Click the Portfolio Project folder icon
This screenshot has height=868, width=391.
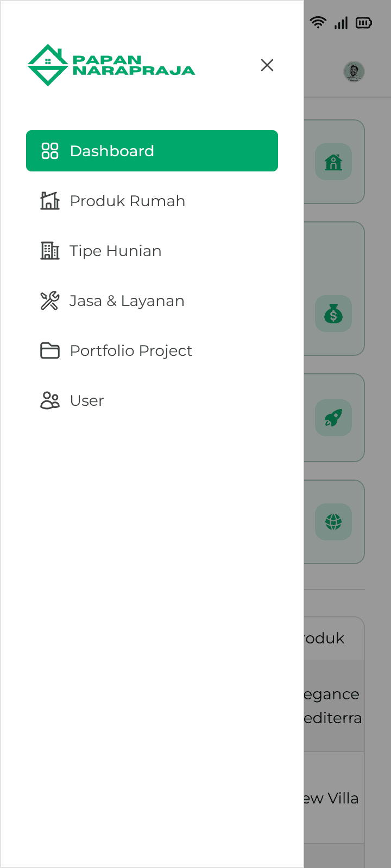click(x=50, y=350)
